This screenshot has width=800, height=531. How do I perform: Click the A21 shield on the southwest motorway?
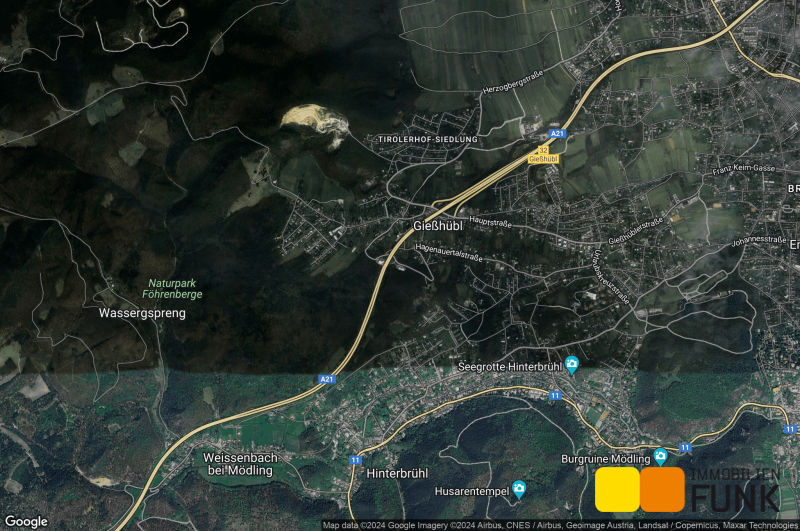(327, 379)
